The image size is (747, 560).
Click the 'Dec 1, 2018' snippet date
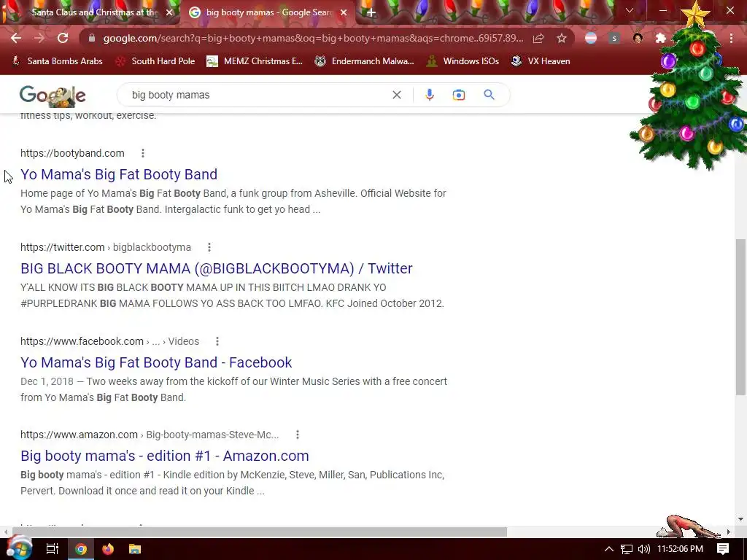click(47, 382)
